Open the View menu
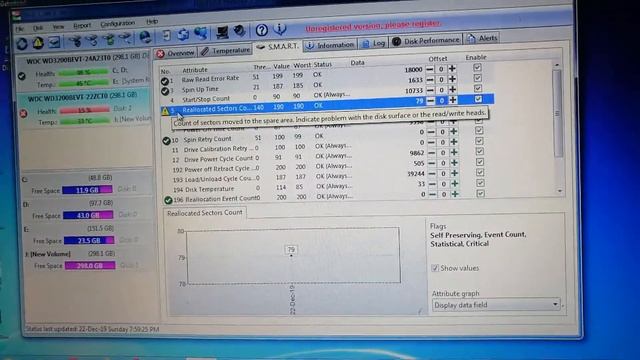Viewport: 640px width, 360px height. click(58, 27)
